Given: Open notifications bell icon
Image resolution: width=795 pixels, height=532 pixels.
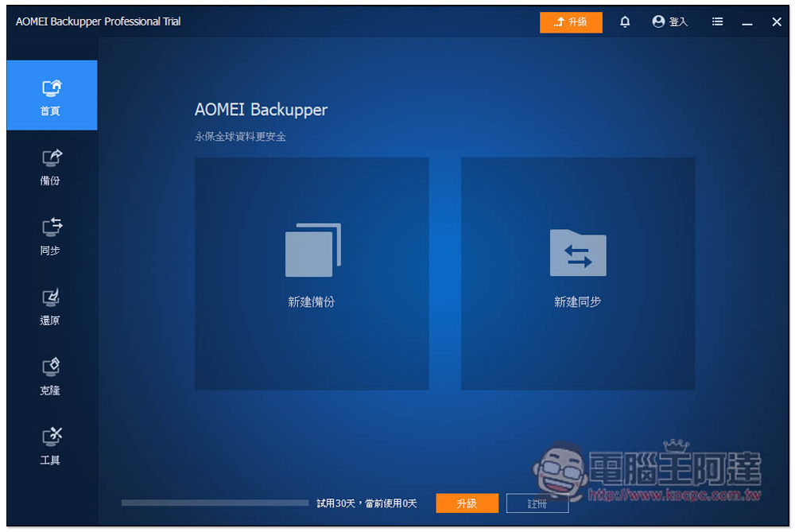Looking at the screenshot, I should 625,21.
